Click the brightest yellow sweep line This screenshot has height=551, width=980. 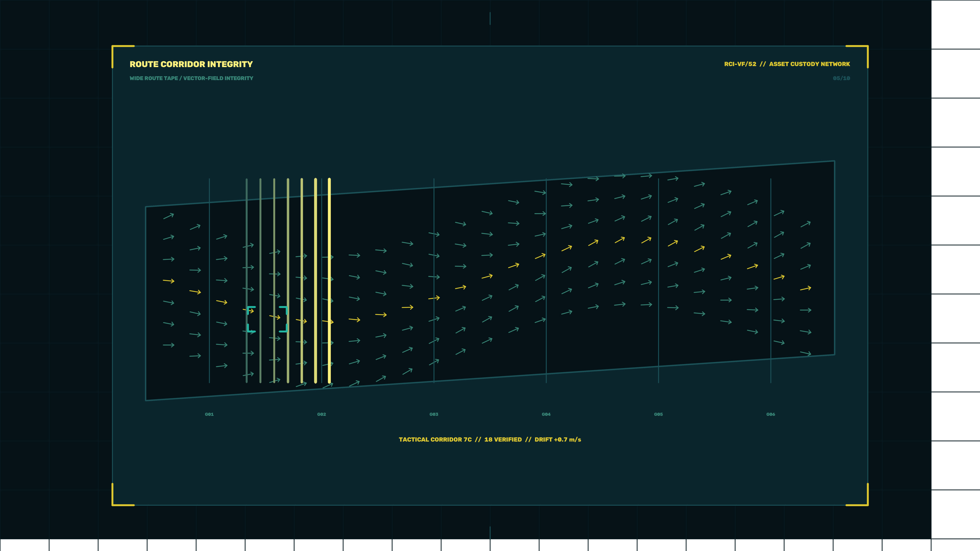pos(329,281)
